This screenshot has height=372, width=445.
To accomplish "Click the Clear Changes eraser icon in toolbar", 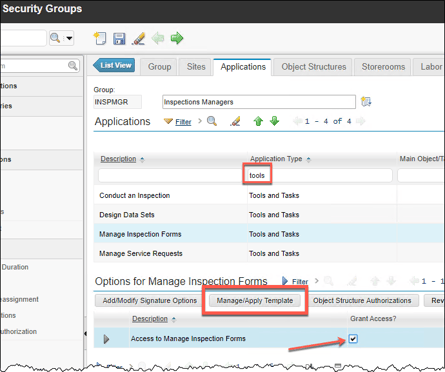I will click(x=138, y=39).
